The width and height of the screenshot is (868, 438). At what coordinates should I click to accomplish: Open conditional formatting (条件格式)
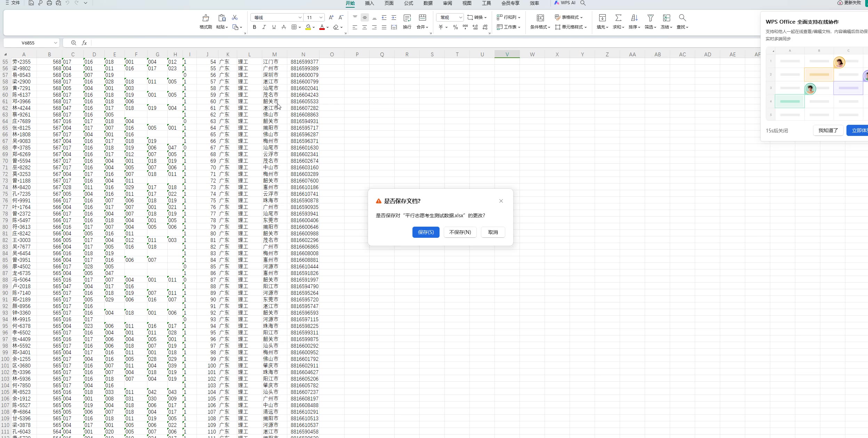[540, 18]
